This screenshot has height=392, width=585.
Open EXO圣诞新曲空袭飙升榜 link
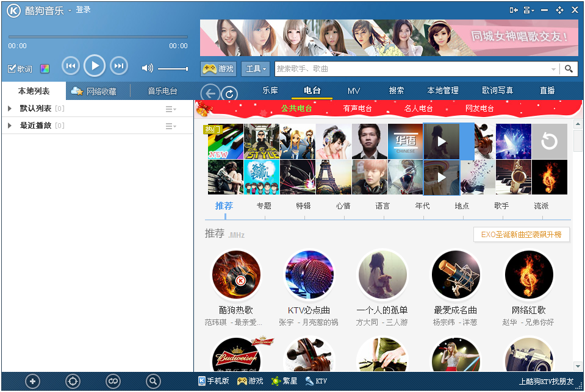coord(521,235)
